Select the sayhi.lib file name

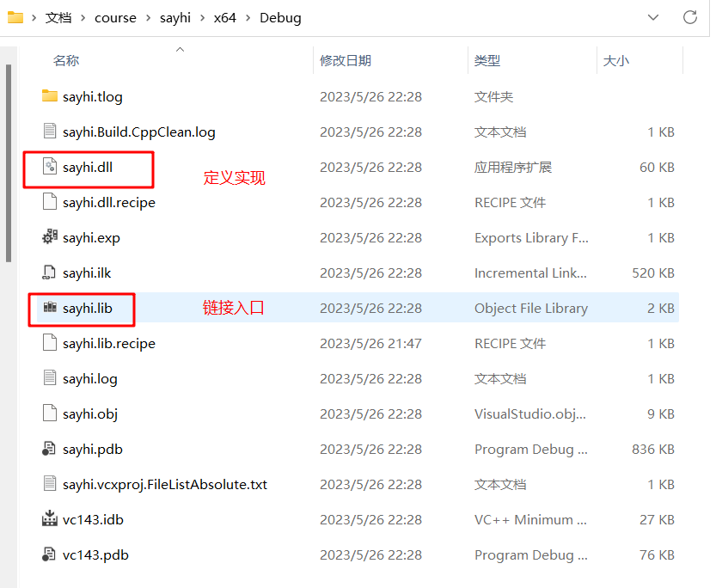(x=88, y=308)
